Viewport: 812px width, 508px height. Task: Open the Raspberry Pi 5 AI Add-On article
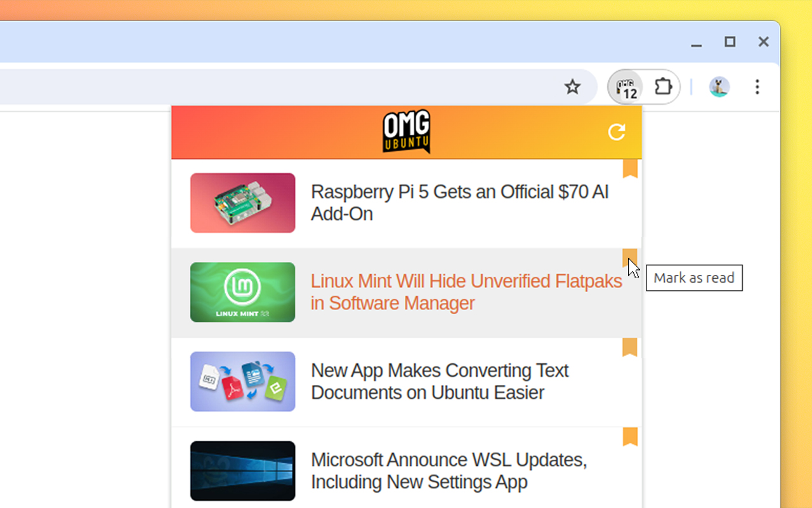click(x=459, y=203)
